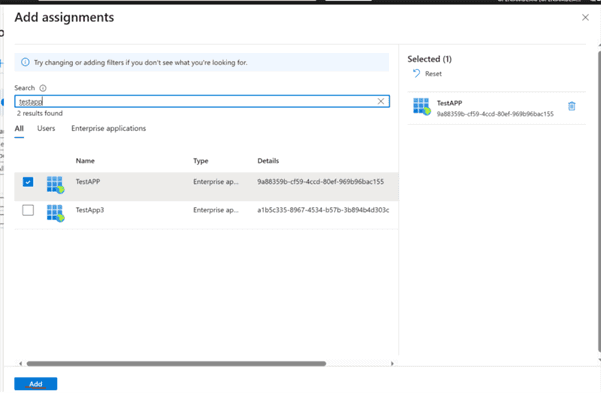
Task: Click the info icon in filter hint banner
Action: pos(25,62)
